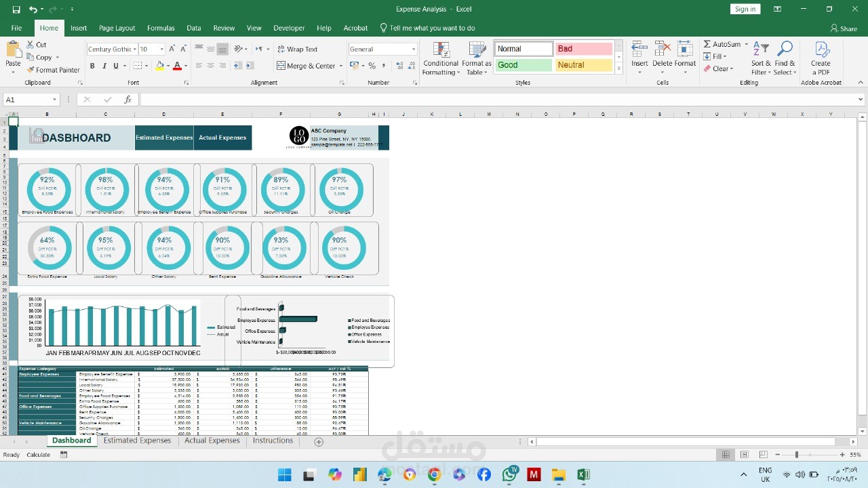The width and height of the screenshot is (868, 488).
Task: Click inside the Name Box showing A1
Action: point(27,99)
